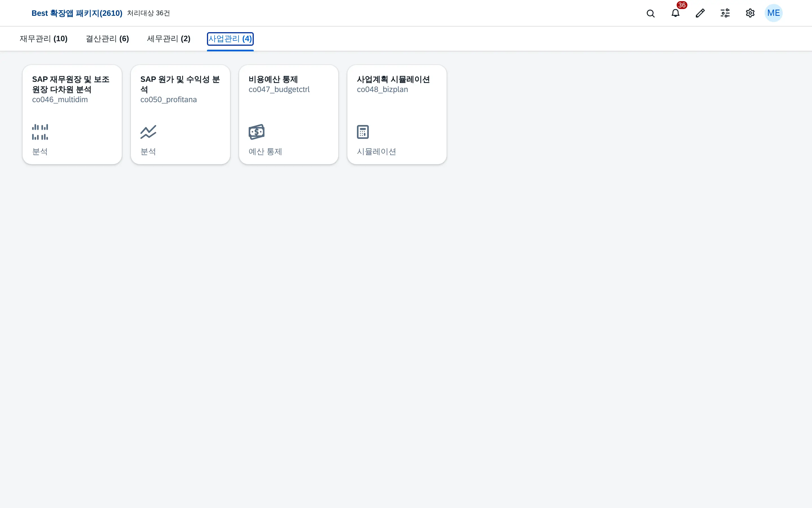Image resolution: width=812 pixels, height=508 pixels.
Task: Click co047_budgetctrl subtitle text
Action: point(279,90)
